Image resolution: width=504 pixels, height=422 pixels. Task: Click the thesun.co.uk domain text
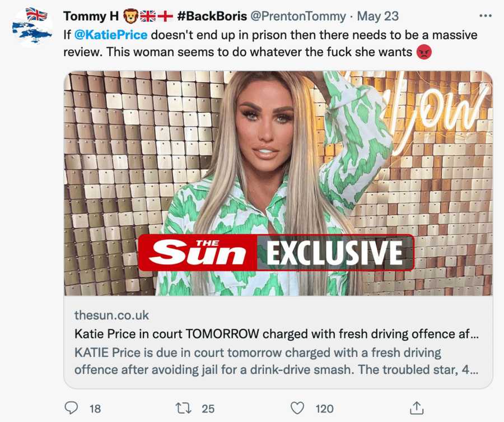pyautogui.click(x=111, y=315)
